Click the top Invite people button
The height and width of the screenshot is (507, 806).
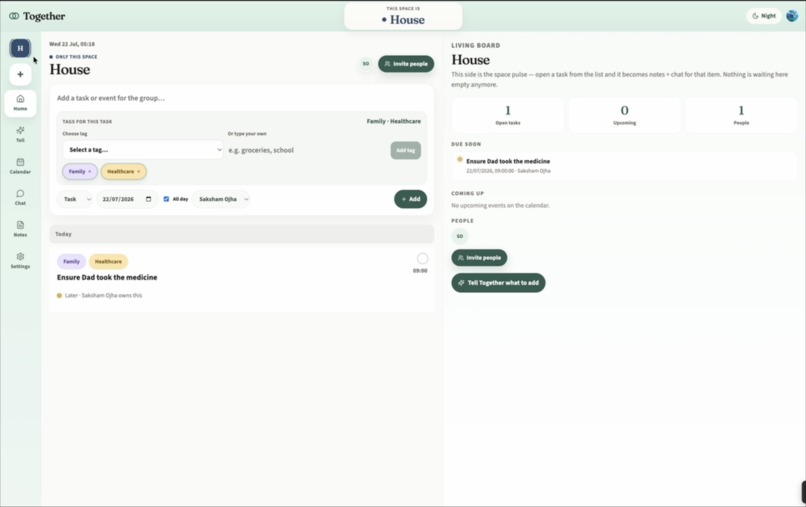coord(406,64)
